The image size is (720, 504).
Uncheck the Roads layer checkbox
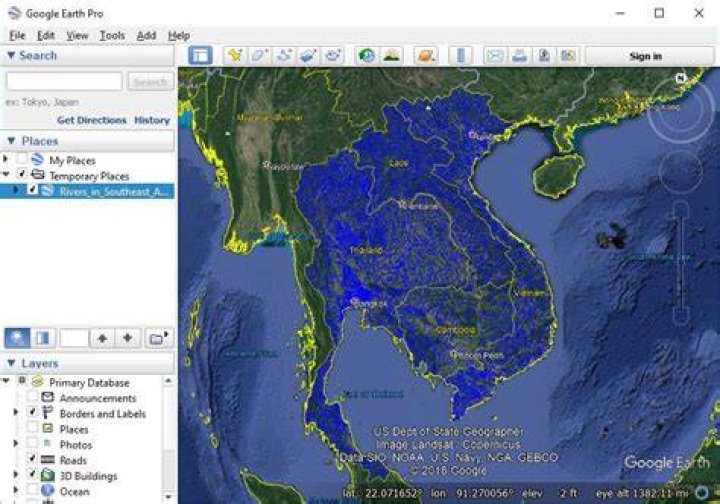[x=32, y=459]
